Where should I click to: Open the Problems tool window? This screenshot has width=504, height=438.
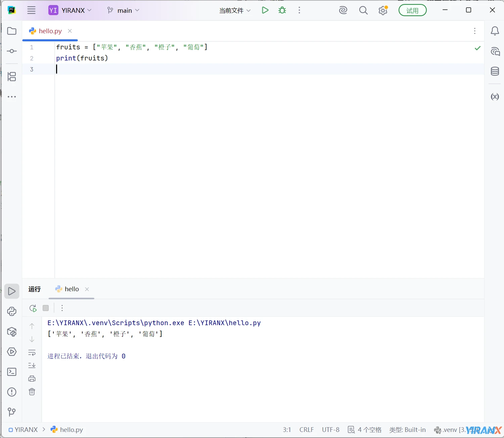[12, 392]
